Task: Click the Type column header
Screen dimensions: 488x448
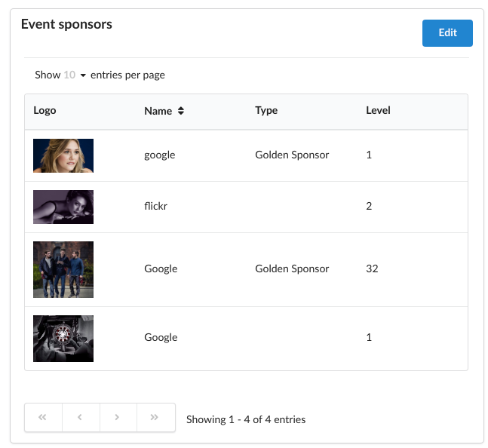Action: point(266,110)
